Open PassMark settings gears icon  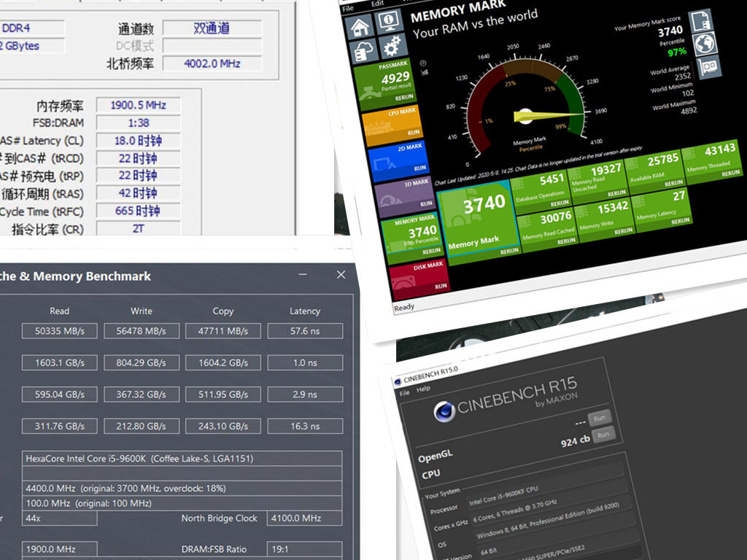click(392, 45)
